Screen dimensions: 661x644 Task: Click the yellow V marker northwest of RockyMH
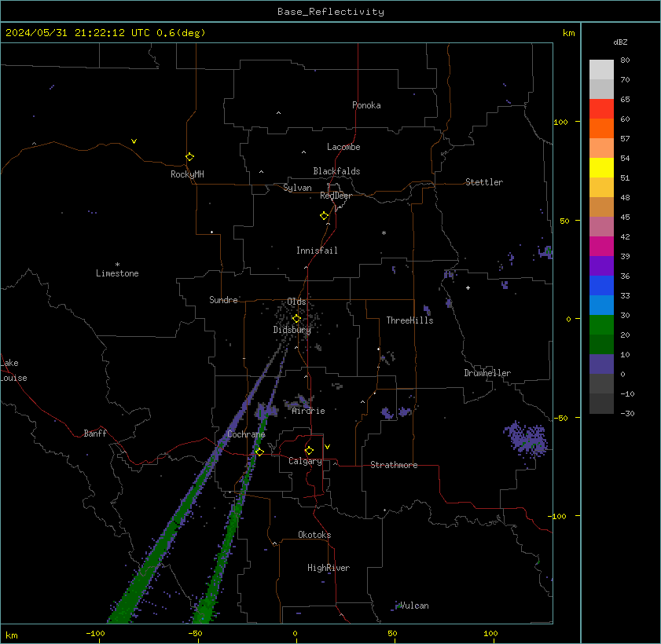click(x=134, y=141)
